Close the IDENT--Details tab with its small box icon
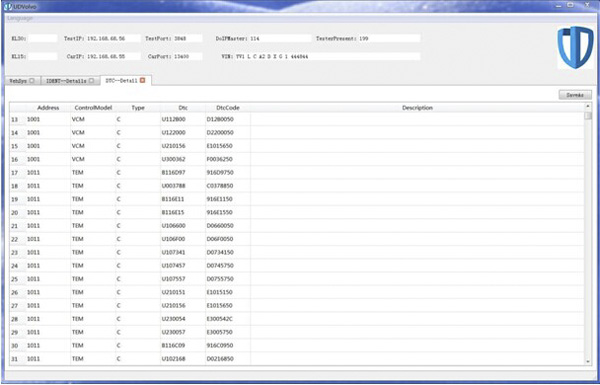This screenshot has width=600, height=385. click(x=91, y=81)
